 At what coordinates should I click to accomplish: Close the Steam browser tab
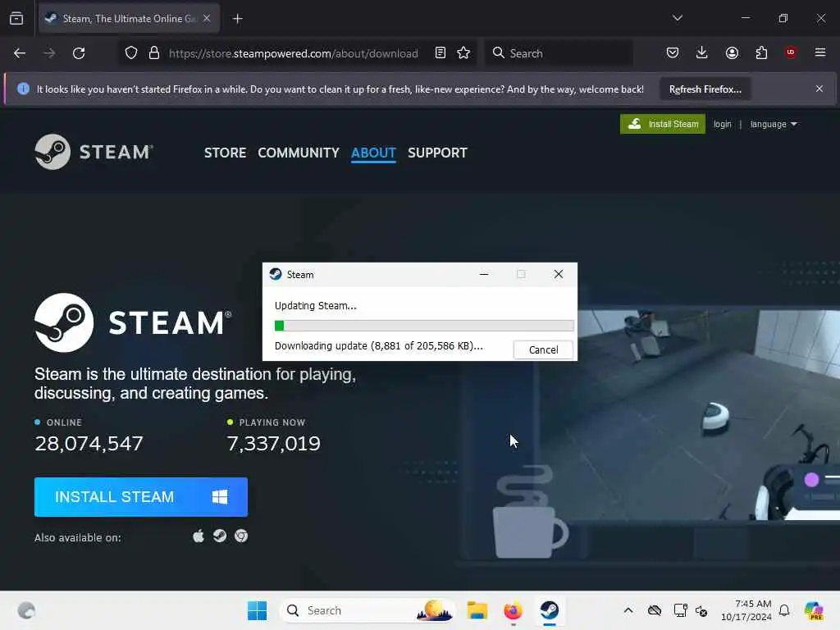(207, 18)
